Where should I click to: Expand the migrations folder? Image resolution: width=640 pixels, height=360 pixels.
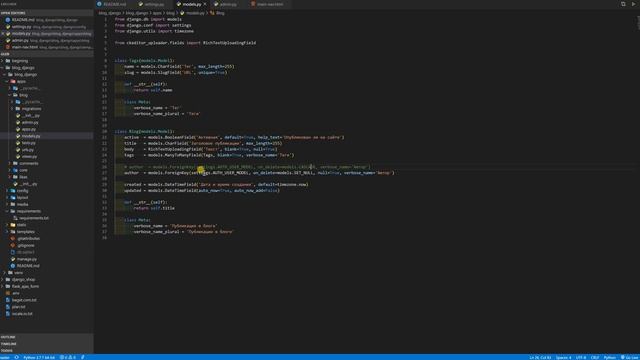(x=47, y=109)
